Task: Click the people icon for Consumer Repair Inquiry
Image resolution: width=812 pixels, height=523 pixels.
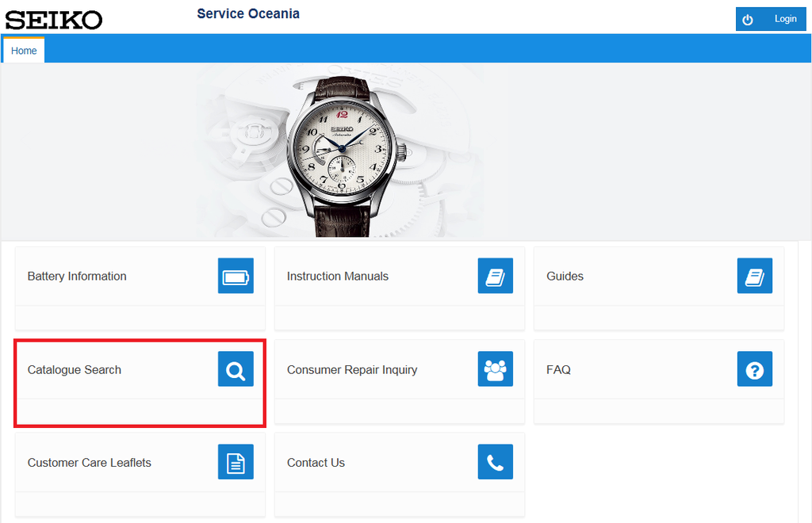Action: 495,369
